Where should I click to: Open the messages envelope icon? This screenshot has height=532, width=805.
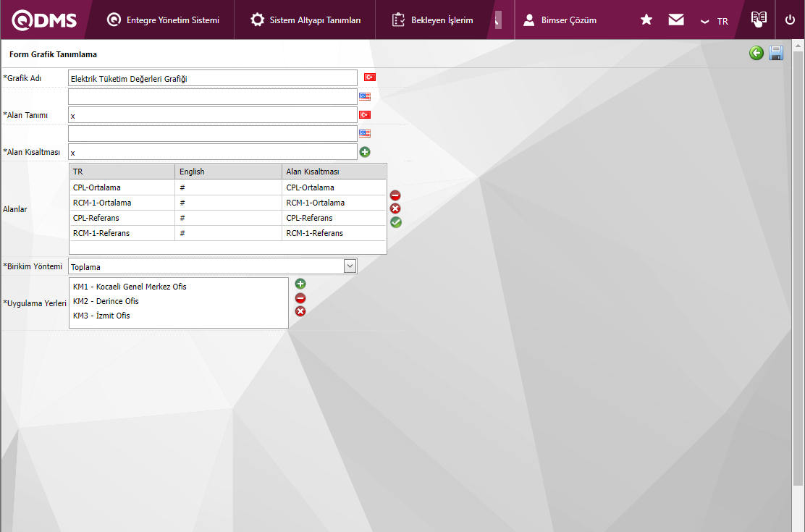tap(676, 20)
